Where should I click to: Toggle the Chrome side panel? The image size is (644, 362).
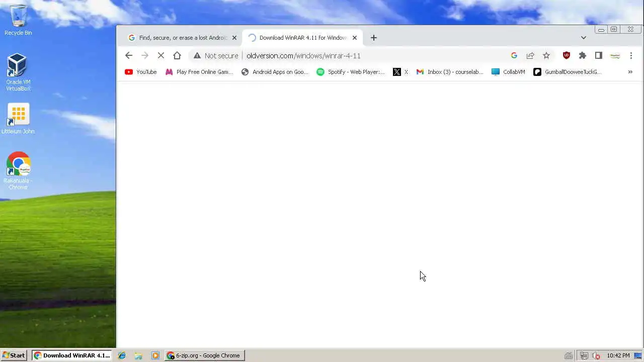click(x=599, y=56)
